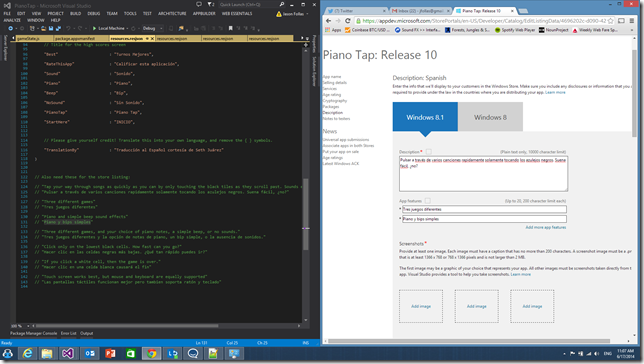This screenshot has width=644, height=364.
Task: Click the bookmark toggle icon in toolbar
Action: tap(230, 28)
